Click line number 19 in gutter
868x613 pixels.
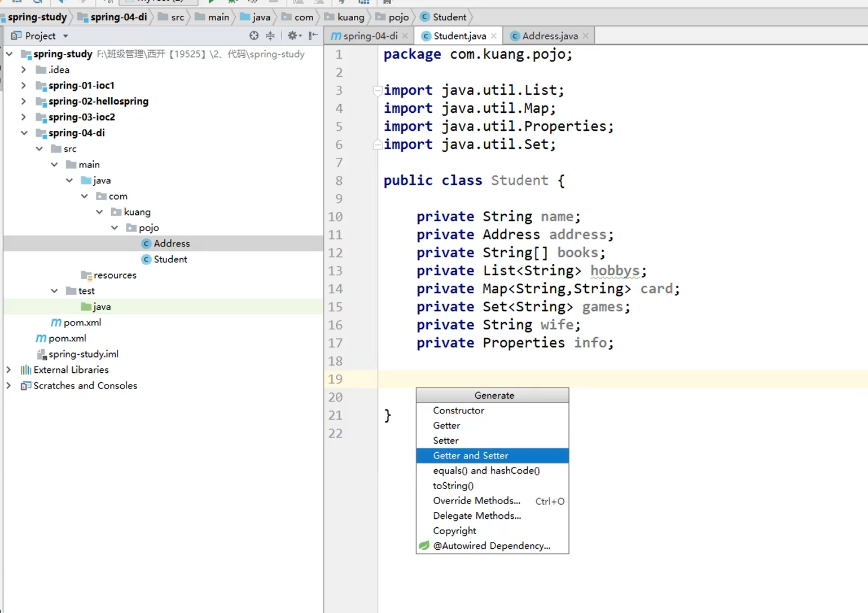pos(335,379)
